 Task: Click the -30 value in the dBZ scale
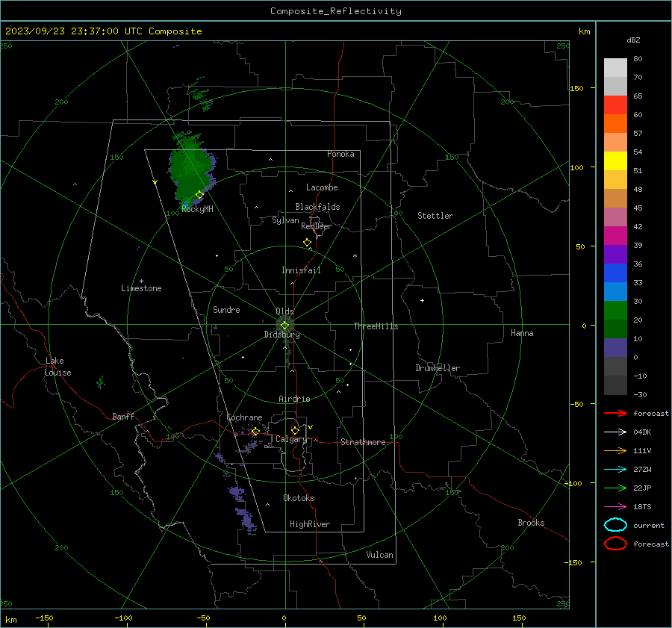click(x=640, y=394)
